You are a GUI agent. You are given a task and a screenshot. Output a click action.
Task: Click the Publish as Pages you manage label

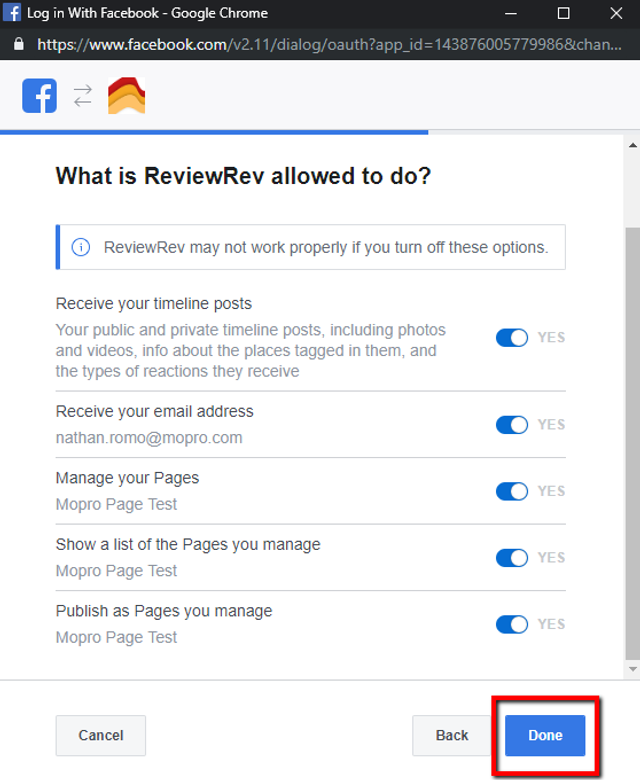tap(164, 611)
